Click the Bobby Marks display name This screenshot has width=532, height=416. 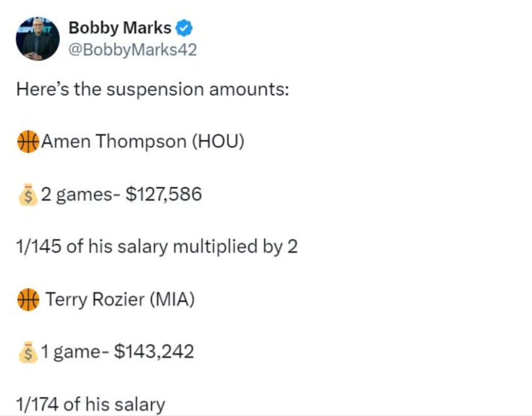[x=119, y=28]
